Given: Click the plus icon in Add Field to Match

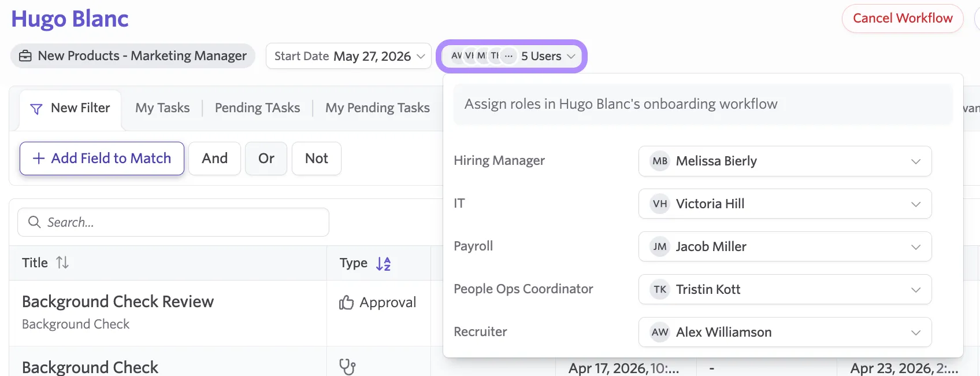Looking at the screenshot, I should [39, 158].
